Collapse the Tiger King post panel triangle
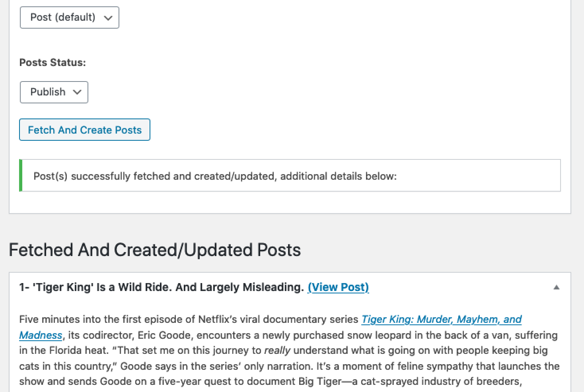The height and width of the screenshot is (392, 584). click(x=557, y=287)
